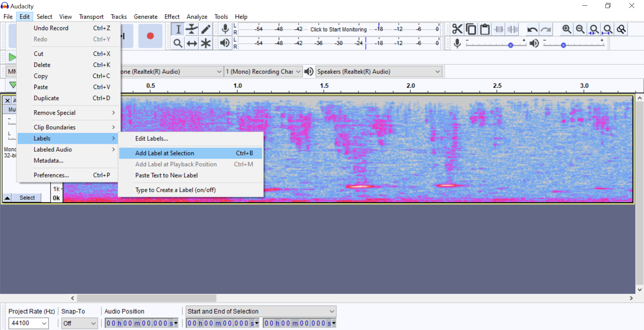Expand the Labeled Audio submenu
644x330 pixels.
pyautogui.click(x=67, y=149)
